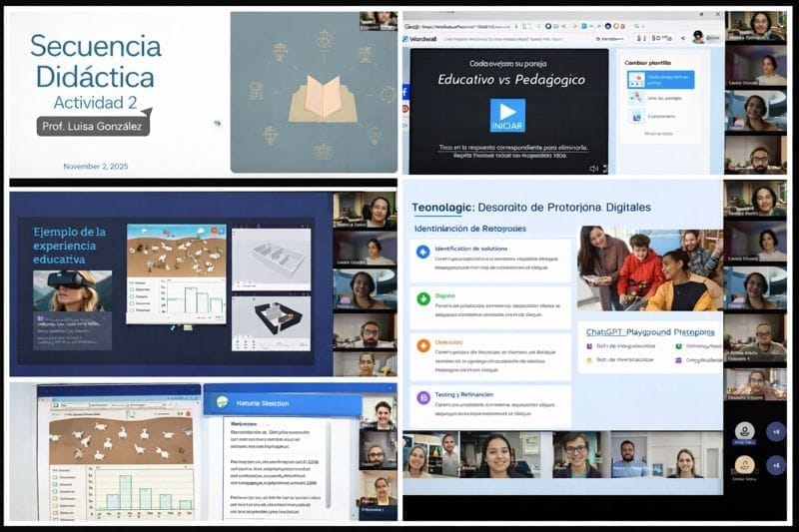This screenshot has width=799, height=532.
Task: Open fullscreen icon in Wordwall game corner
Action: pyautogui.click(x=605, y=169)
